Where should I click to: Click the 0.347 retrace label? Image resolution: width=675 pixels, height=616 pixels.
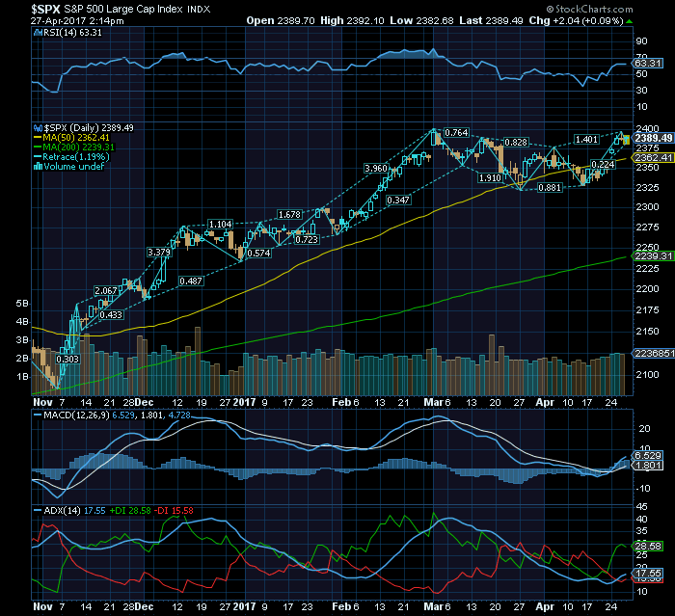click(398, 201)
